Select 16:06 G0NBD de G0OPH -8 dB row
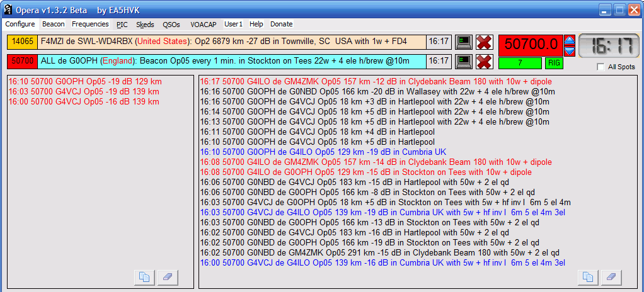The image size is (644, 292). coord(367,193)
